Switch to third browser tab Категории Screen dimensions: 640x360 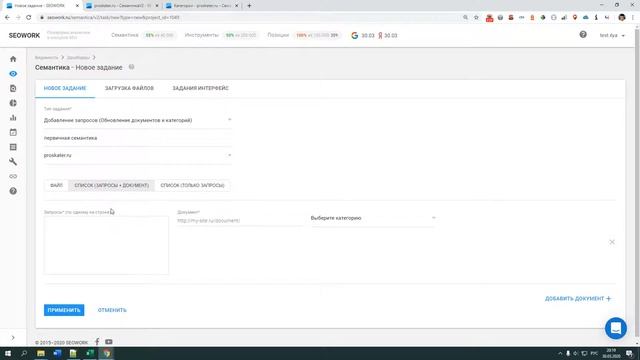pos(202,6)
